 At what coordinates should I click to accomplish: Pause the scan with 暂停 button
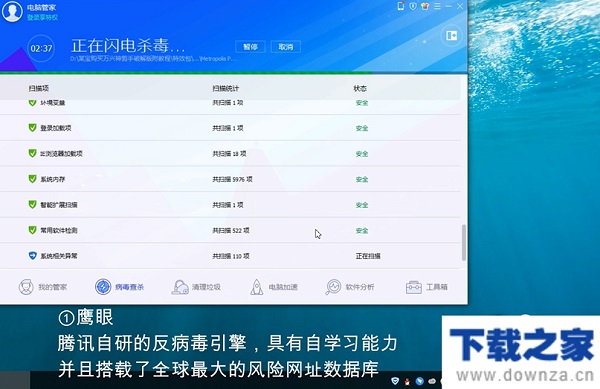coord(250,47)
